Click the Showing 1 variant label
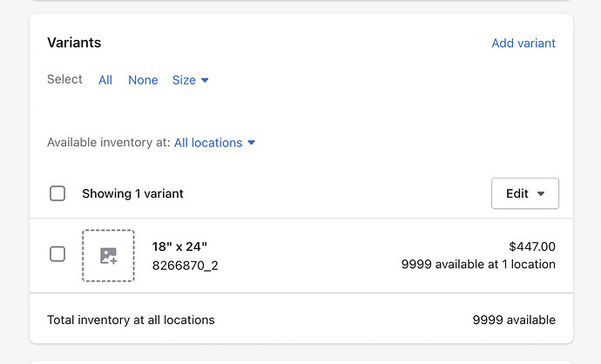Screen dimensions: 601x364 pyautogui.click(x=132, y=193)
